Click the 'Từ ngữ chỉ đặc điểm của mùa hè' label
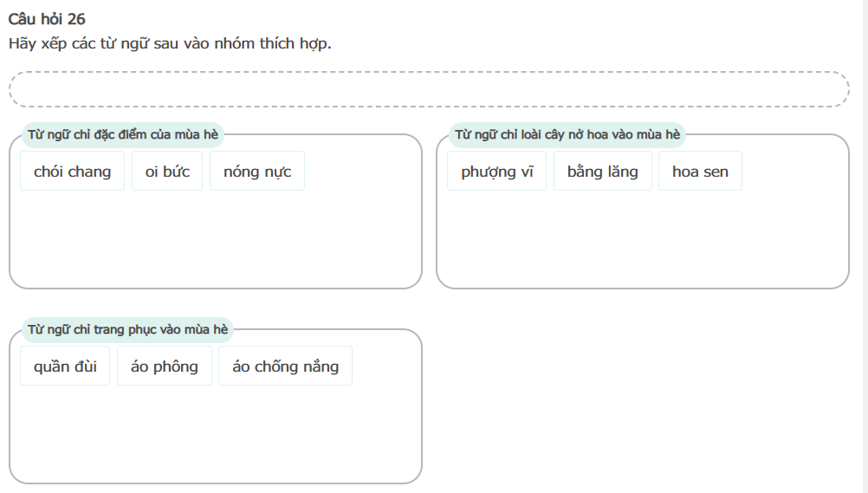 (x=124, y=134)
